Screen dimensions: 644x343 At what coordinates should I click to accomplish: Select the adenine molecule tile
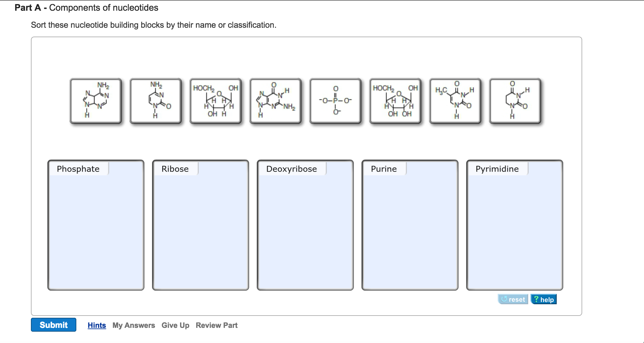pyautogui.click(x=96, y=102)
